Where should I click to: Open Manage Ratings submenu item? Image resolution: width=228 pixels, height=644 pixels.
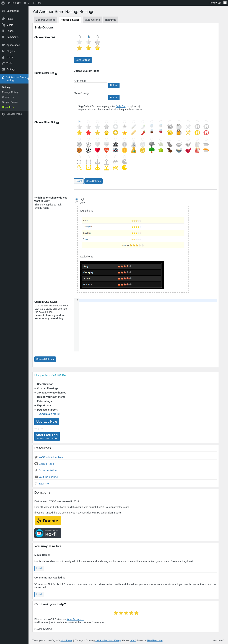(11, 92)
